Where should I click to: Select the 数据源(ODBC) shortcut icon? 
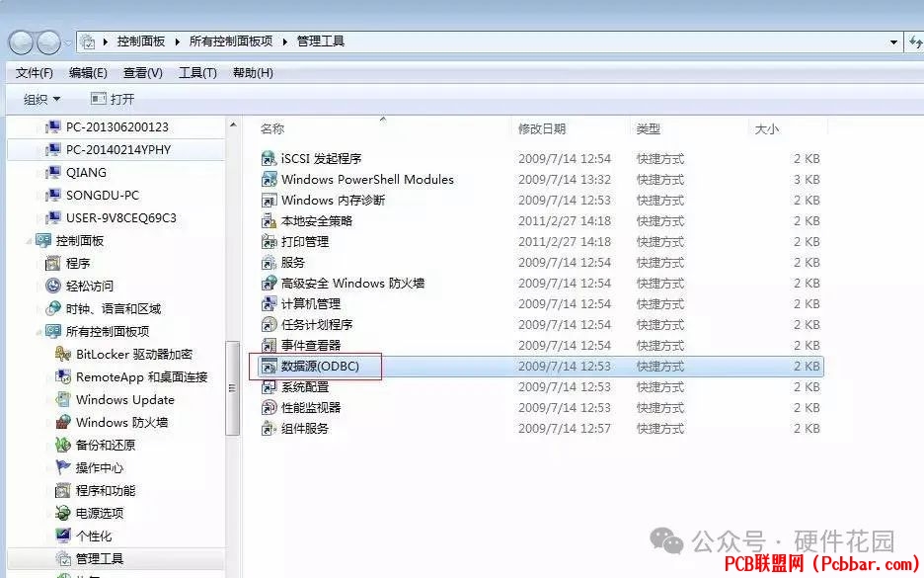point(269,367)
